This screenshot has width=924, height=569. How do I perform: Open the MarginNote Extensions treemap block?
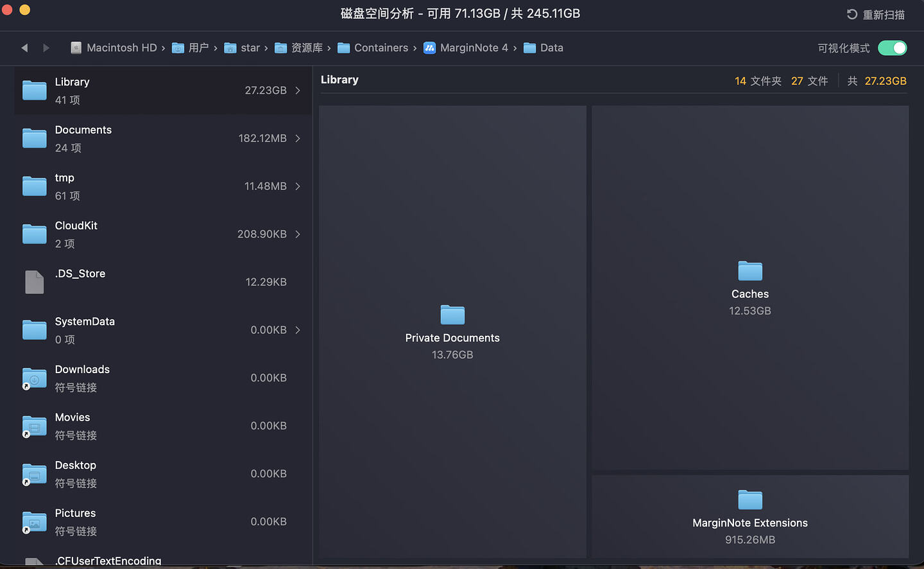click(x=750, y=516)
